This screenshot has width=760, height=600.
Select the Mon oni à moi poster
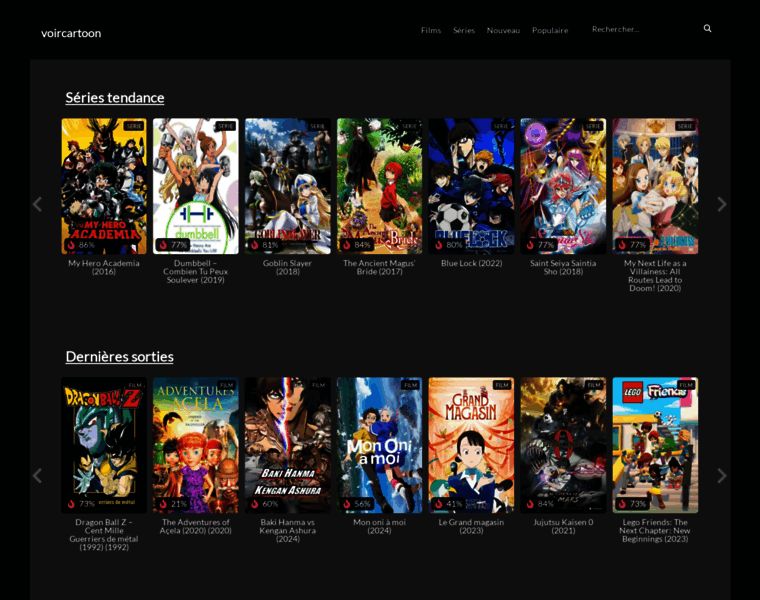(x=379, y=445)
